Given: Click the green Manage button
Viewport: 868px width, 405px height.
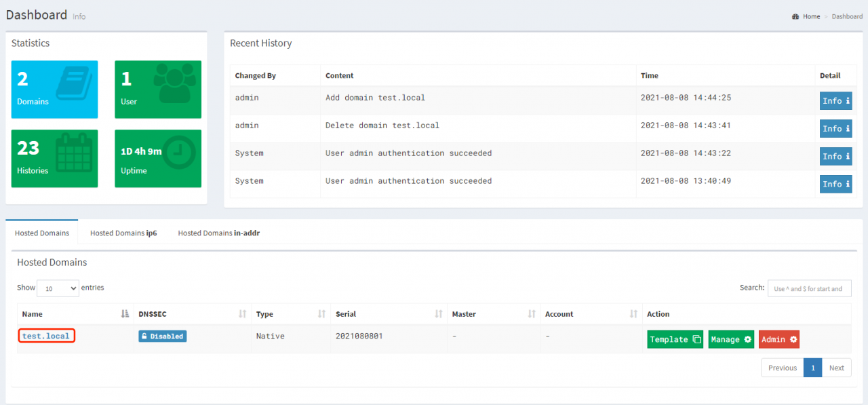Looking at the screenshot, I should pyautogui.click(x=731, y=339).
